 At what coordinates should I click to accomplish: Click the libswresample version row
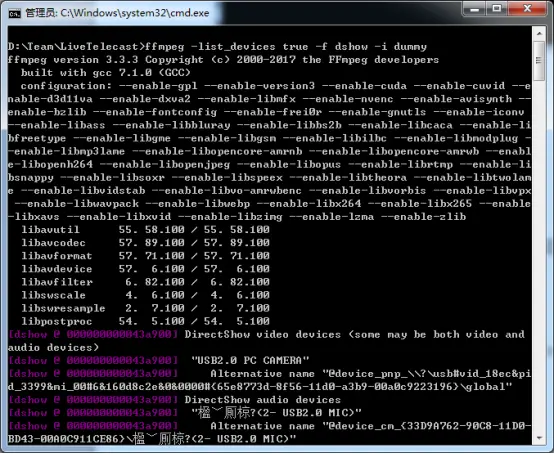[x=146, y=308]
